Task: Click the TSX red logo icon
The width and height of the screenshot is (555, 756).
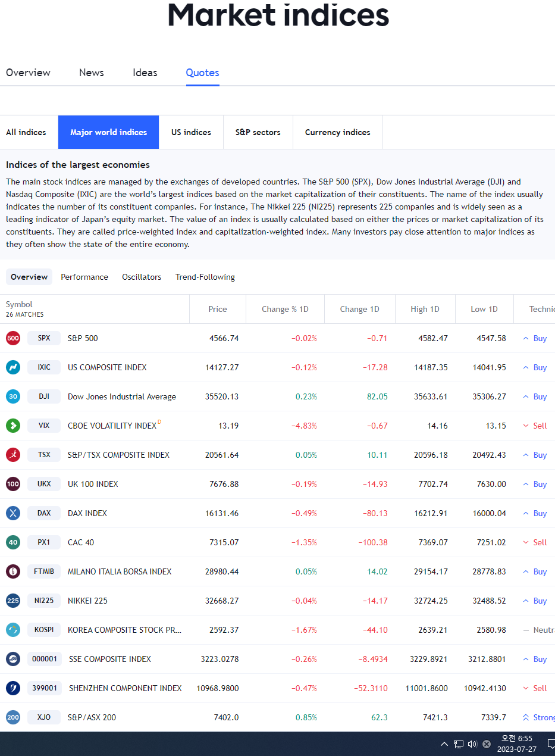Action: click(x=13, y=455)
